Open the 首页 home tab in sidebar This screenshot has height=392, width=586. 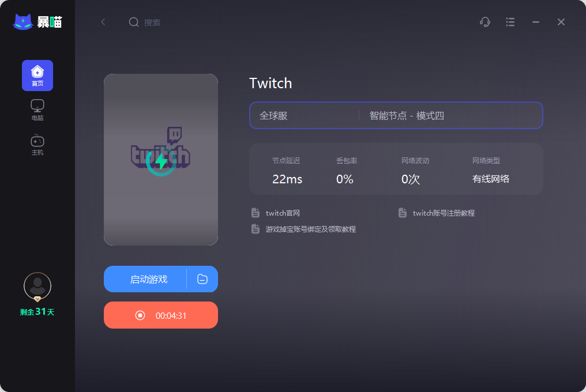click(37, 76)
